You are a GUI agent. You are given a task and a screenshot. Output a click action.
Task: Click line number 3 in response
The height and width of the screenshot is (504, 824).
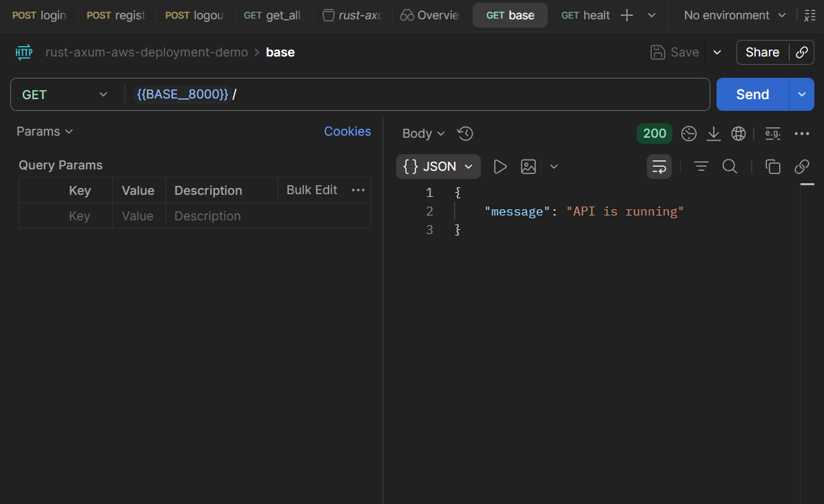(429, 230)
